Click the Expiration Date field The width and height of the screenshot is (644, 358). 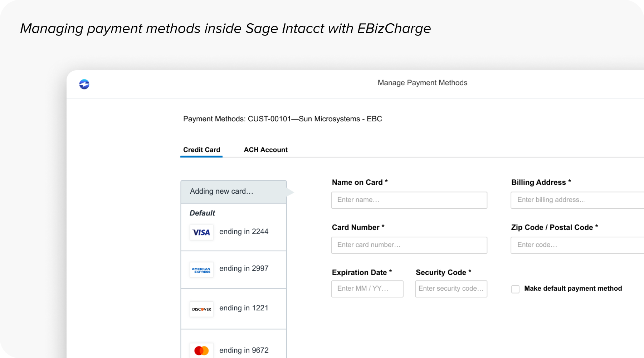367,289
